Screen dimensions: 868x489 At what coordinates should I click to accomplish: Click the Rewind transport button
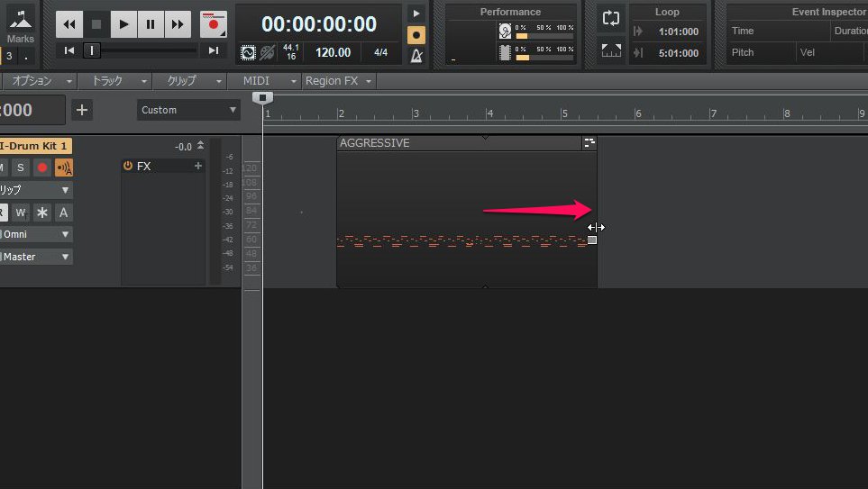[69, 24]
